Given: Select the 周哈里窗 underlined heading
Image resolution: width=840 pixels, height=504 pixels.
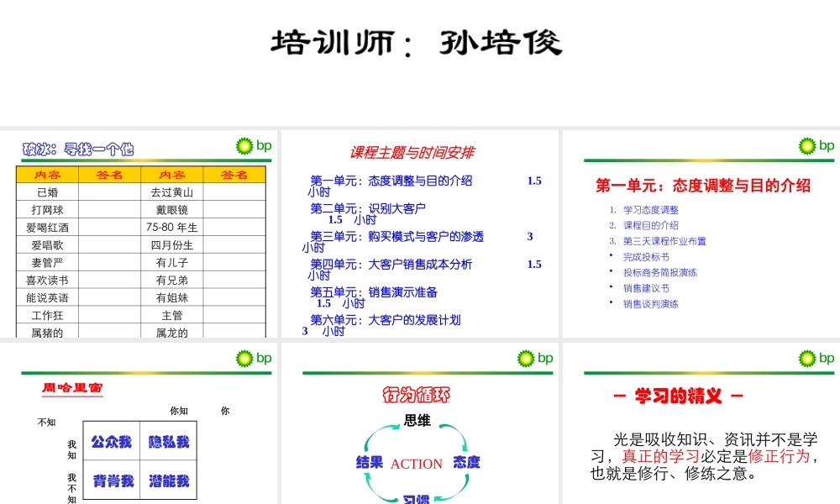Looking at the screenshot, I should pyautogui.click(x=72, y=388).
